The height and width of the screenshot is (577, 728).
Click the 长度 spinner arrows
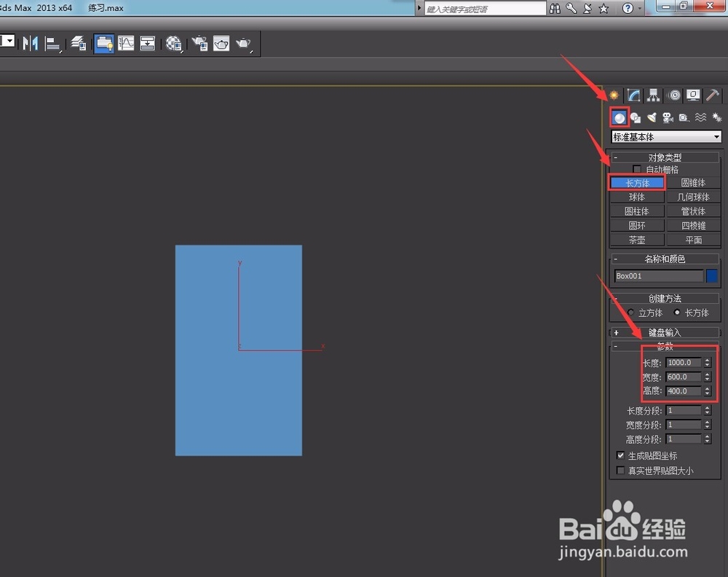[707, 362]
